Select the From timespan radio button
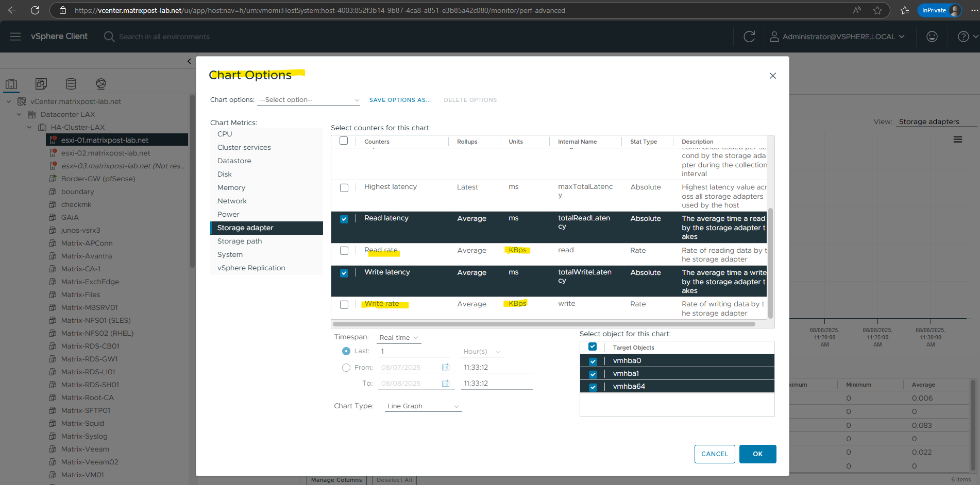980x485 pixels. pyautogui.click(x=346, y=368)
